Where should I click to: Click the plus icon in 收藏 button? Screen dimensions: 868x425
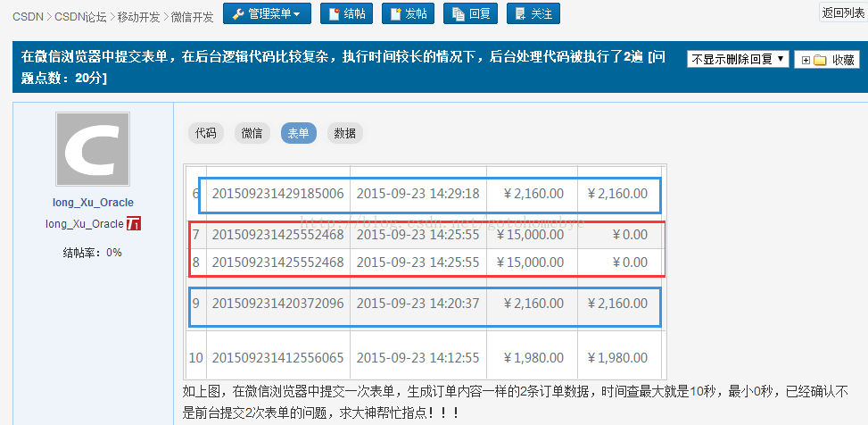coord(806,61)
